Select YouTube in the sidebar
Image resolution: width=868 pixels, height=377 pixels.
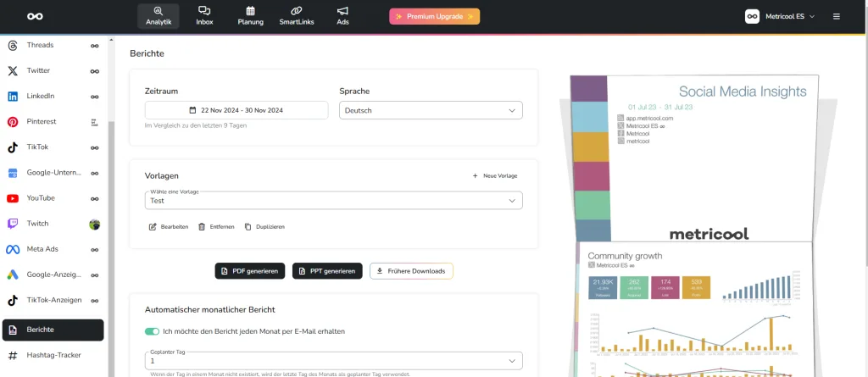pos(41,198)
